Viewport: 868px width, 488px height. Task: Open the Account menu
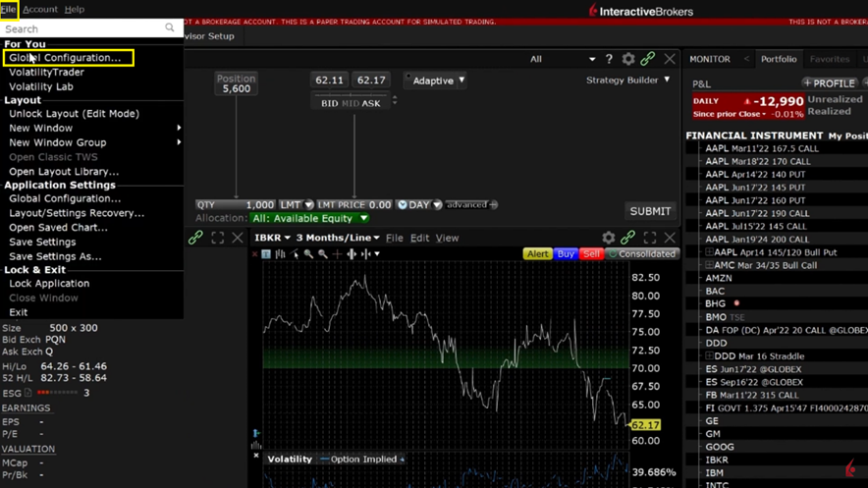tap(40, 9)
